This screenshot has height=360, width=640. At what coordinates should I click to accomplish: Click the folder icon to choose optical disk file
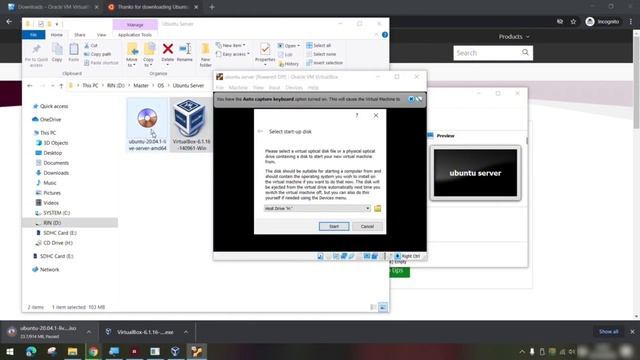378,208
